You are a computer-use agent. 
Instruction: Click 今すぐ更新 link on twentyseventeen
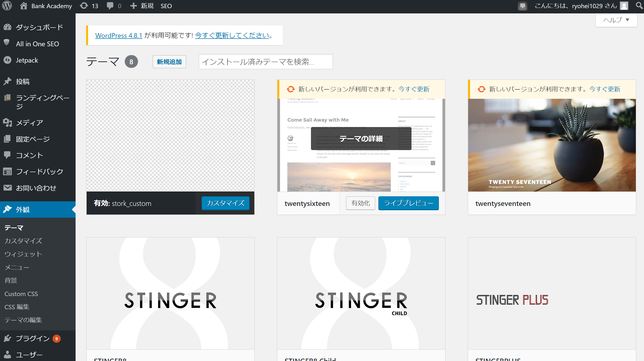click(604, 89)
